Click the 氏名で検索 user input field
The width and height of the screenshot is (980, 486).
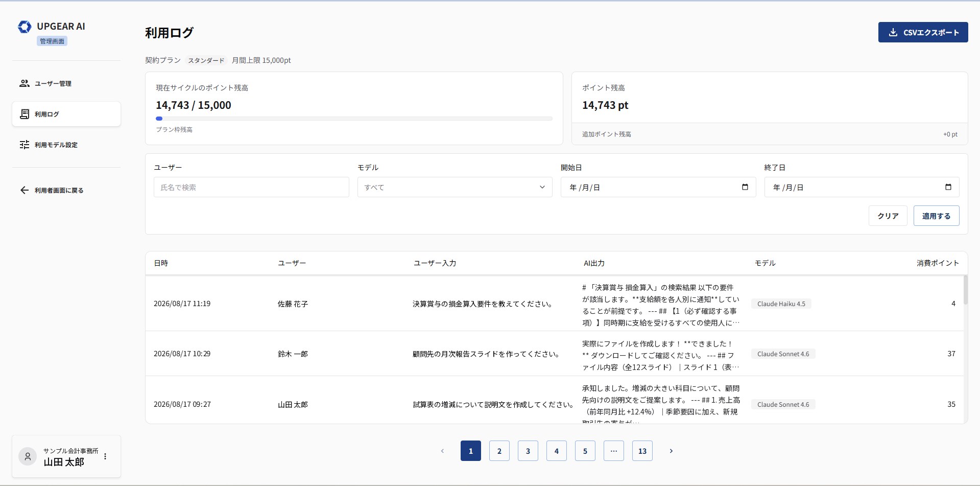(251, 187)
